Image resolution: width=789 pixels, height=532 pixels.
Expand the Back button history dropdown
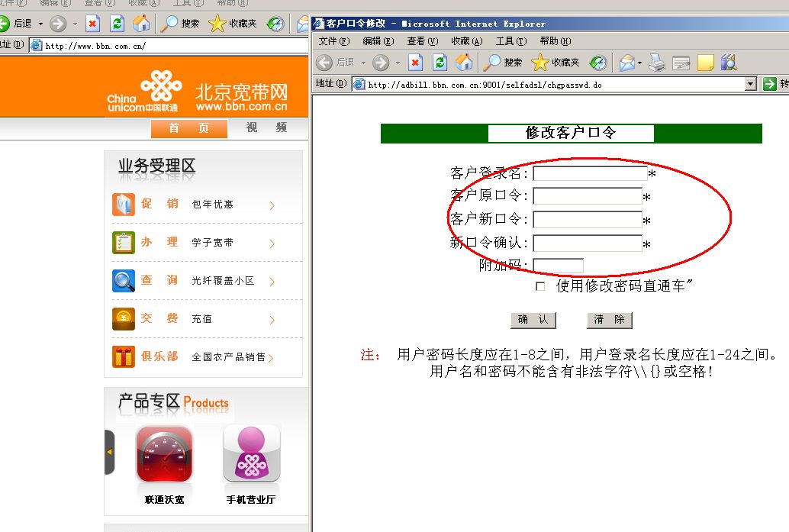[x=362, y=63]
